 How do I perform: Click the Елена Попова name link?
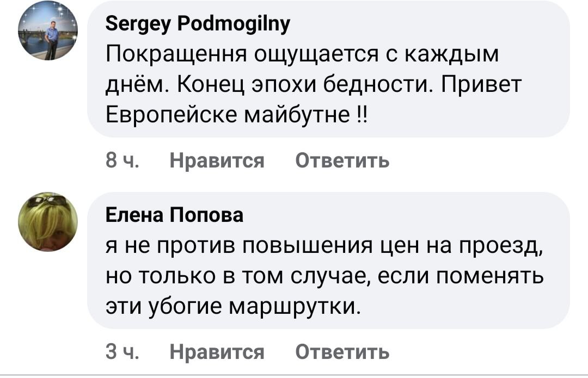point(174,215)
